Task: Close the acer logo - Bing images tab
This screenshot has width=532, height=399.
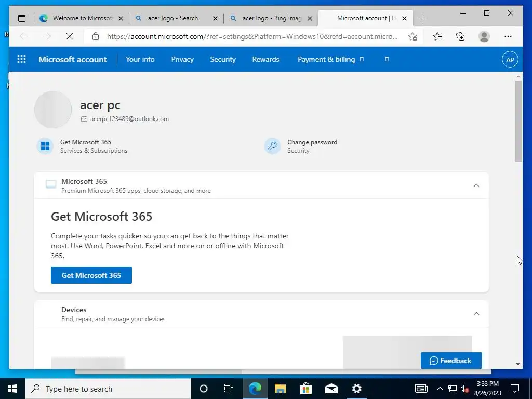Action: coord(310,19)
